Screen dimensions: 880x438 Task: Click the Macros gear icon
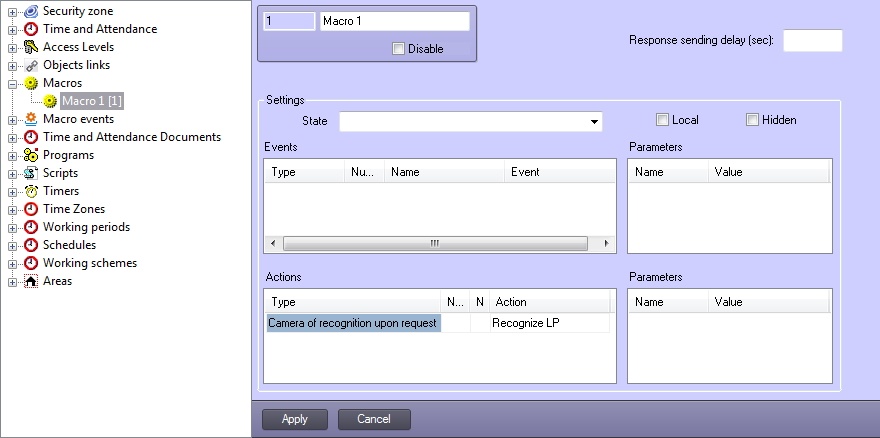pyautogui.click(x=31, y=83)
